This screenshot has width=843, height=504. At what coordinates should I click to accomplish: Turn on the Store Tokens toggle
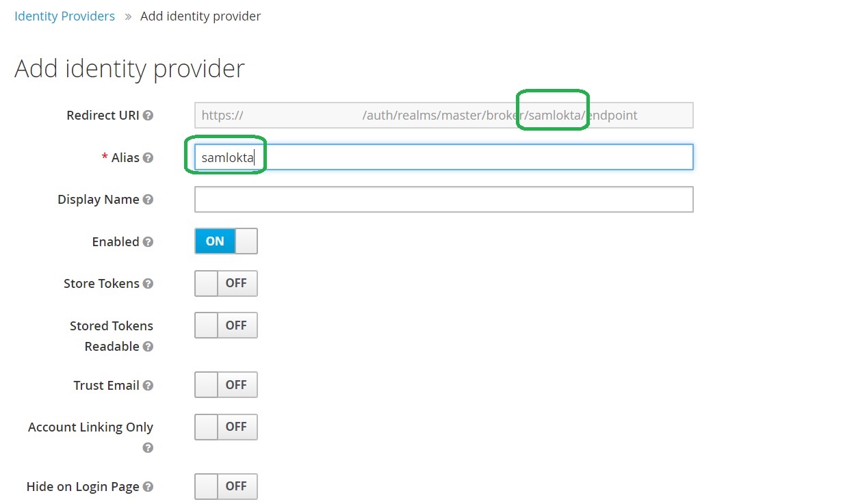[x=226, y=283]
